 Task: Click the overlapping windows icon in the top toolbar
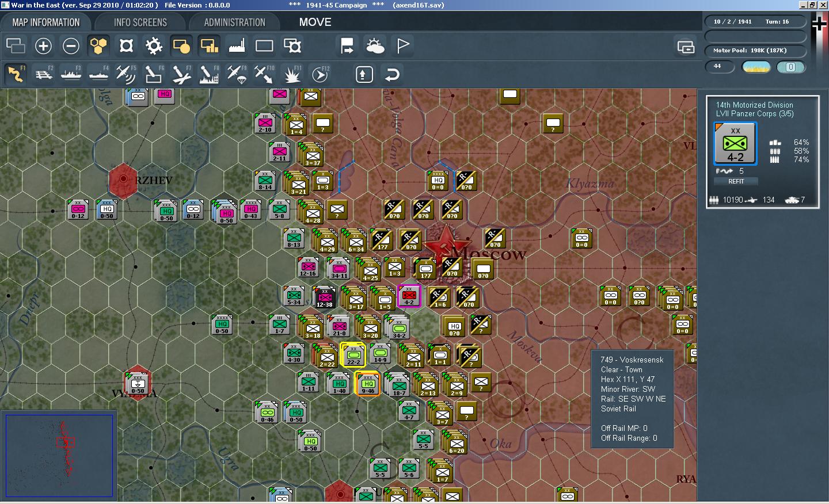coord(16,45)
